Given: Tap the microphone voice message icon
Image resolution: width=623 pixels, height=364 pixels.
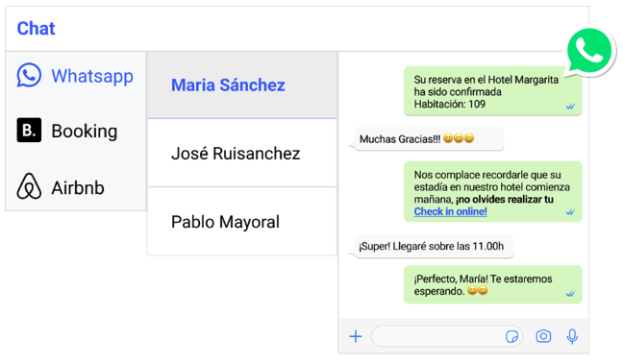Looking at the screenshot, I should tap(572, 336).
